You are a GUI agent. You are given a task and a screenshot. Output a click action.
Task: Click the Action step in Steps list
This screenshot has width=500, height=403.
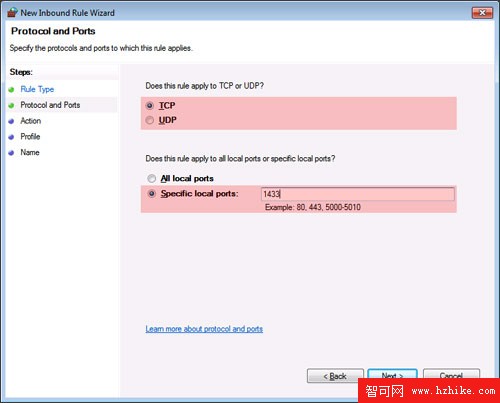pyautogui.click(x=31, y=121)
